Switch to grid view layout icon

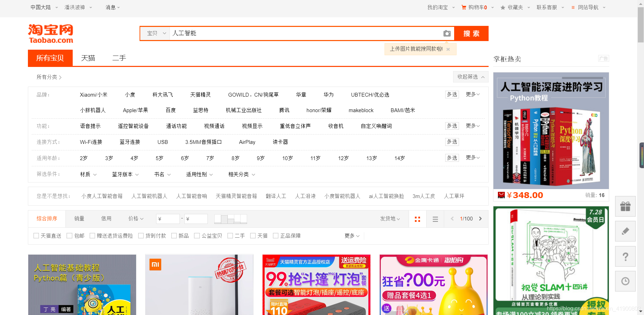pos(417,219)
